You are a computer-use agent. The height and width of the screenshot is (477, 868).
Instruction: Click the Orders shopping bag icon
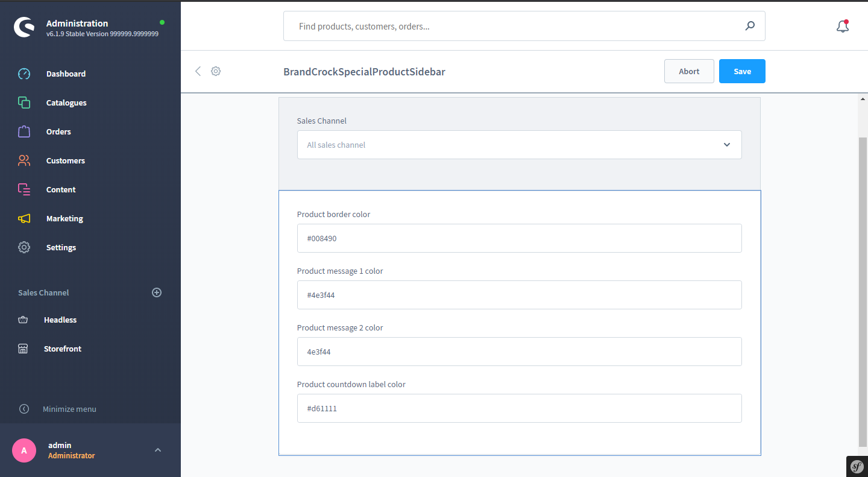24,131
